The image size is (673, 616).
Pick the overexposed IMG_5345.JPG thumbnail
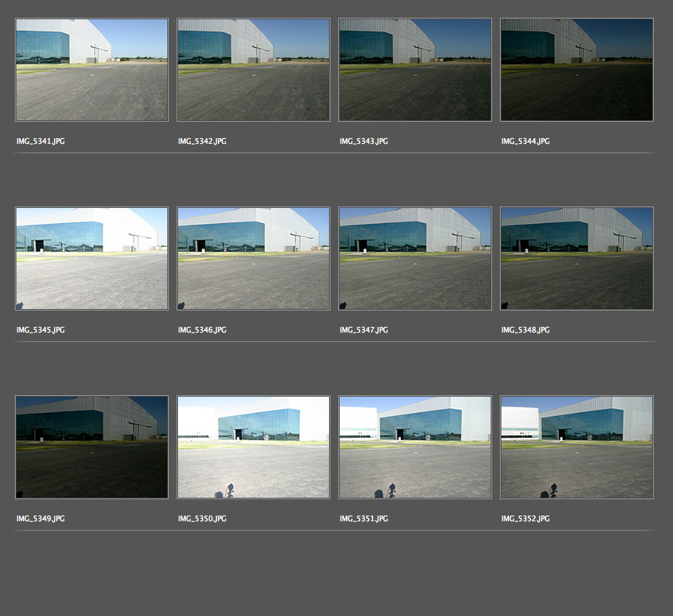[x=92, y=259]
